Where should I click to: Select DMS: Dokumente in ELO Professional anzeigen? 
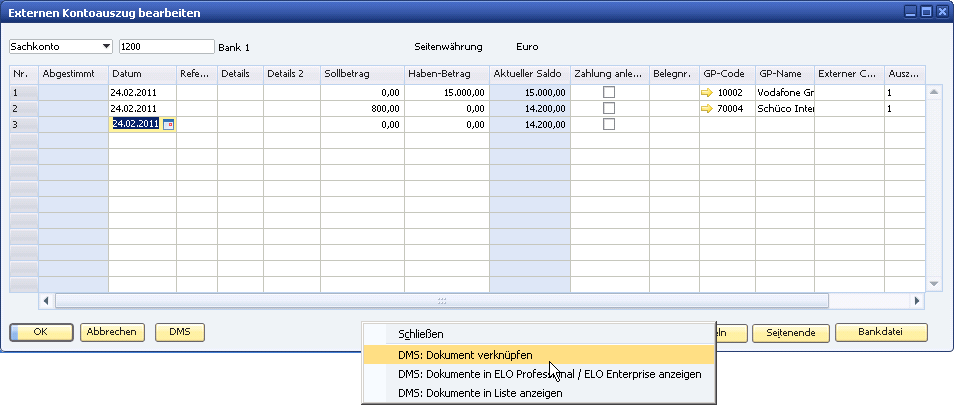click(x=538, y=374)
